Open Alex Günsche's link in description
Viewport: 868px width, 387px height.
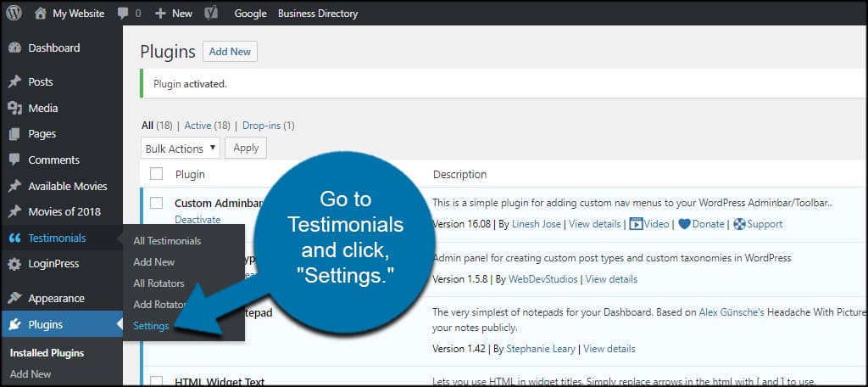coord(732,312)
